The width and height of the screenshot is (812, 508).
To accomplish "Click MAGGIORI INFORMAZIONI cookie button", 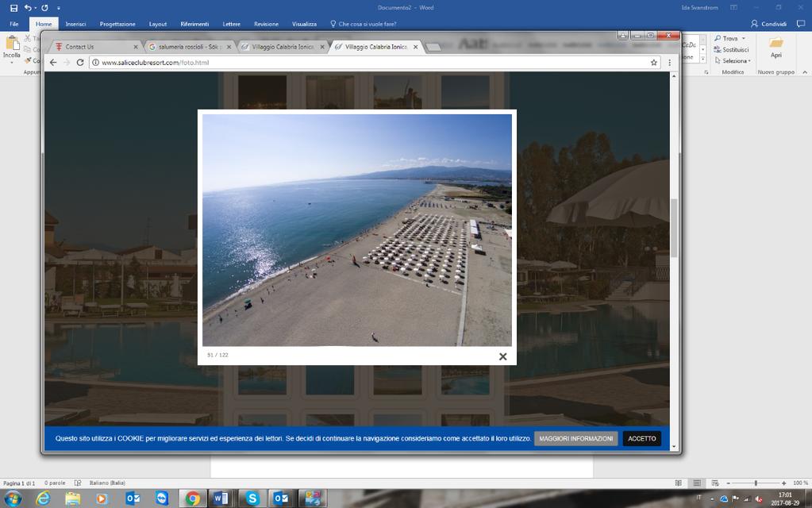I will (575, 439).
